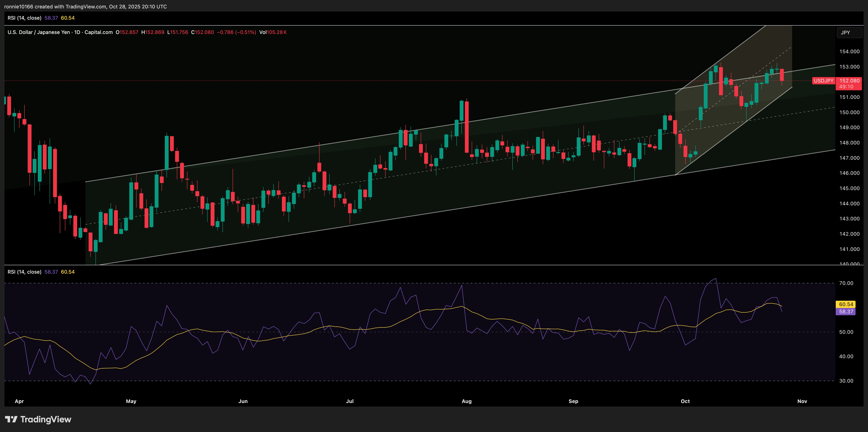The width and height of the screenshot is (868, 432).
Task: Toggle the upper RSI overlay pane legend
Action: [25, 18]
